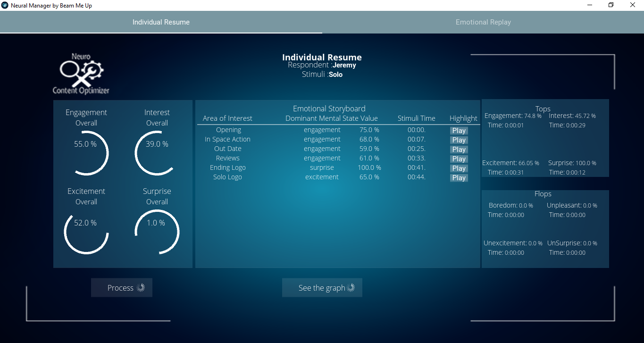Click the Engagement overall 55.0 % gauge

tap(86, 153)
